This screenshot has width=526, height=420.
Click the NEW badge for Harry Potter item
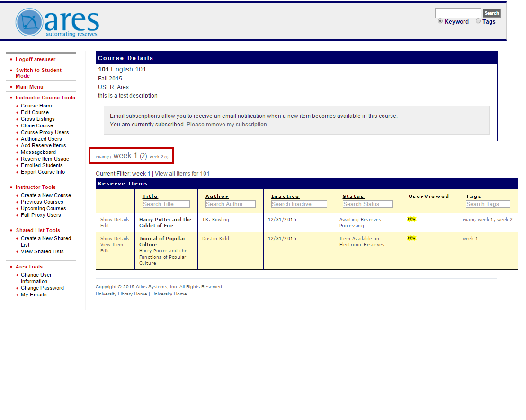tap(411, 219)
